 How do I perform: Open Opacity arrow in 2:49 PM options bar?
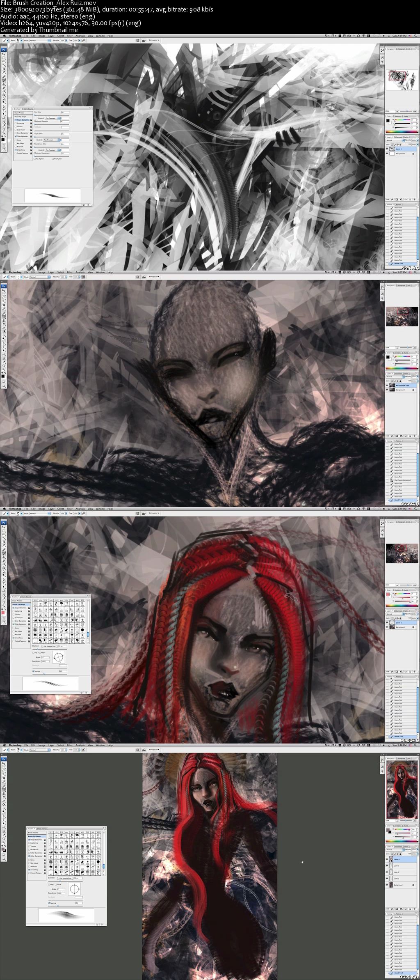point(66,40)
